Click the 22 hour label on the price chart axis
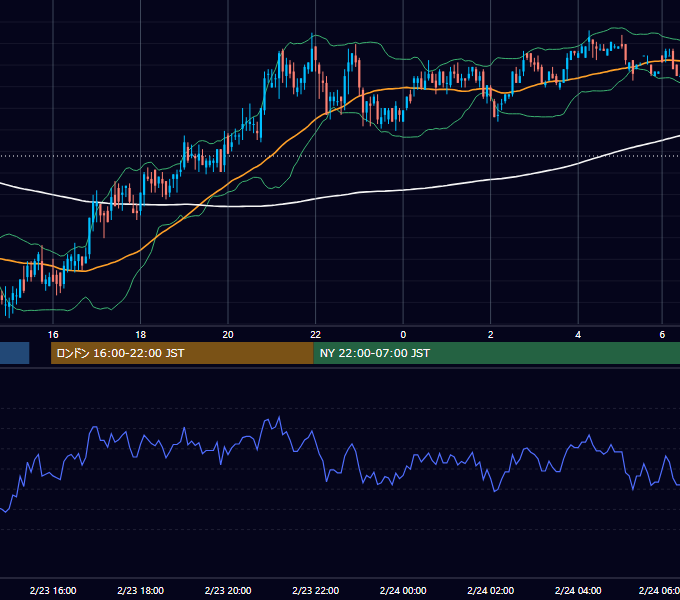Viewport: 680px width, 600px height. [316, 335]
